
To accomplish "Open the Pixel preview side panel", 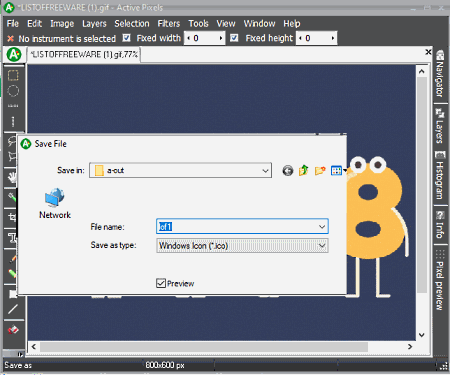I will 440,280.
